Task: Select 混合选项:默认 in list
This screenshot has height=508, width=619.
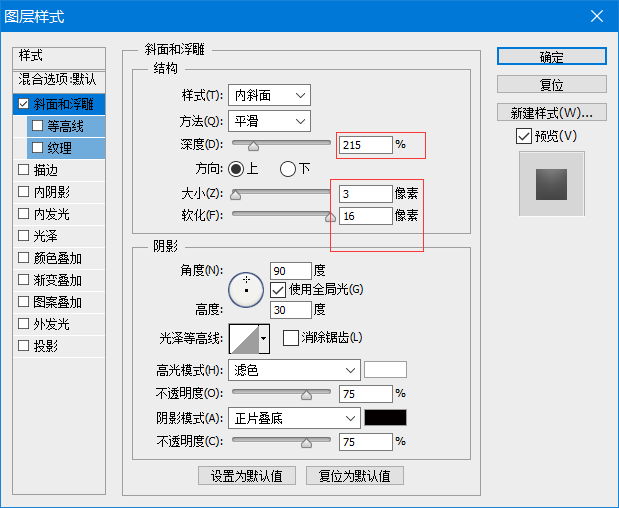Action: click(59, 80)
